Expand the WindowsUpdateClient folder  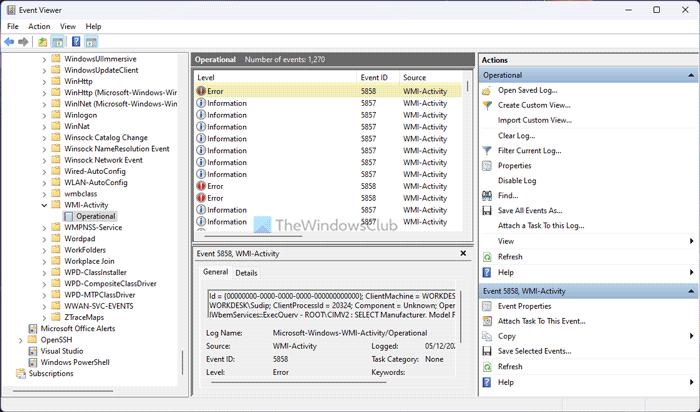(44, 71)
